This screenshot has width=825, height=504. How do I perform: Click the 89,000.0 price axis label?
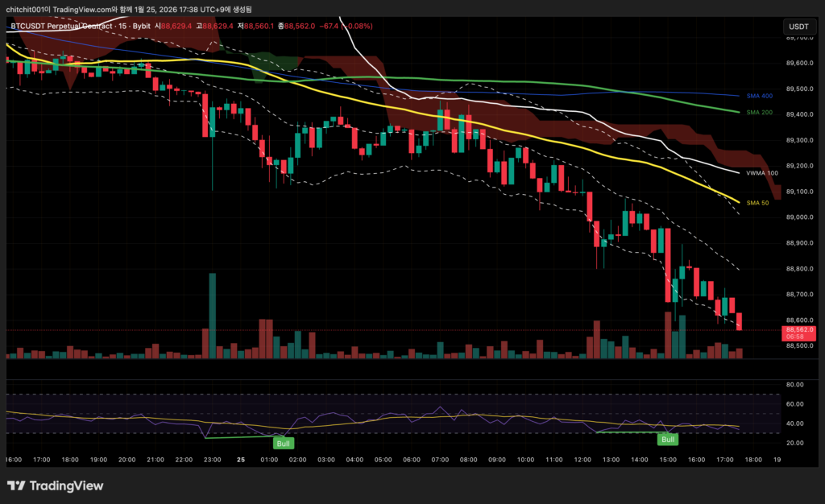point(798,217)
